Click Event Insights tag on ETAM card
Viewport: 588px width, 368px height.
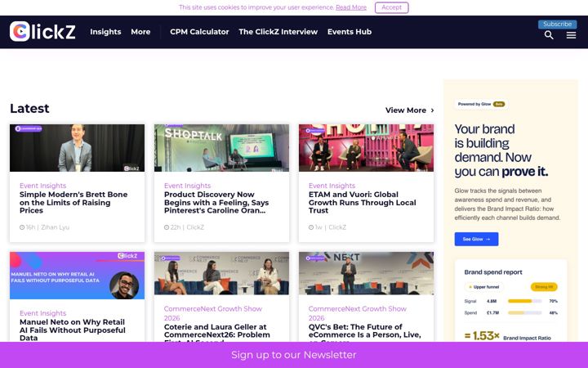point(332,186)
